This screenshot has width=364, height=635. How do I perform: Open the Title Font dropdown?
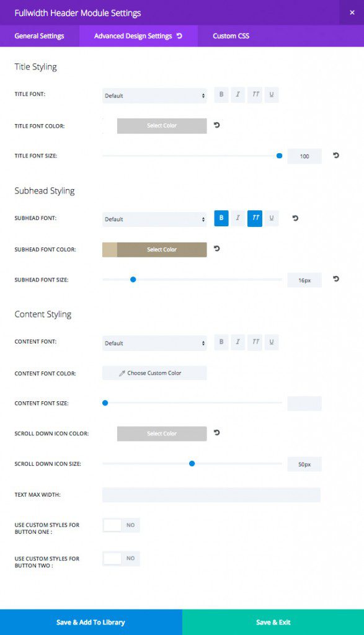click(x=154, y=94)
